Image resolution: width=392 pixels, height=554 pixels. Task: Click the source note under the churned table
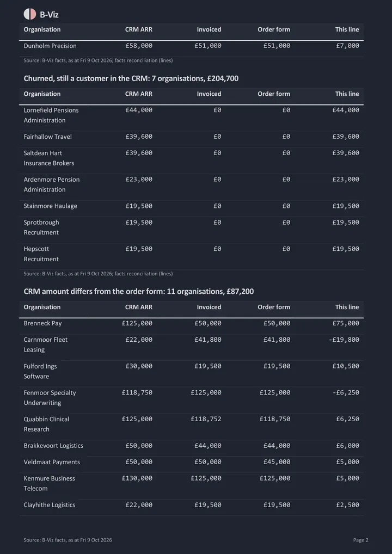click(x=98, y=274)
